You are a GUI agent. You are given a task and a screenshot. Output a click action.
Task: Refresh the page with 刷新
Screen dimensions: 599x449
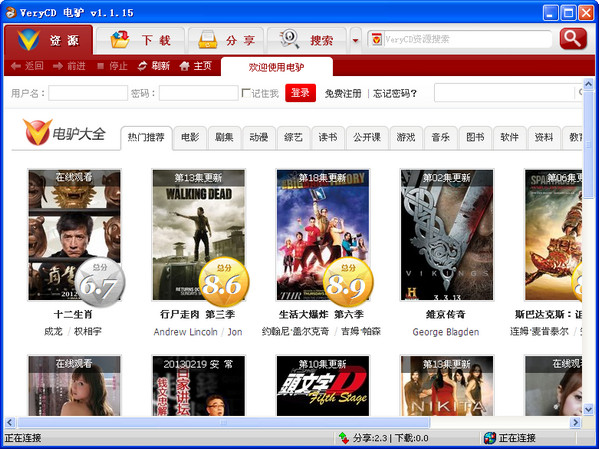click(154, 66)
